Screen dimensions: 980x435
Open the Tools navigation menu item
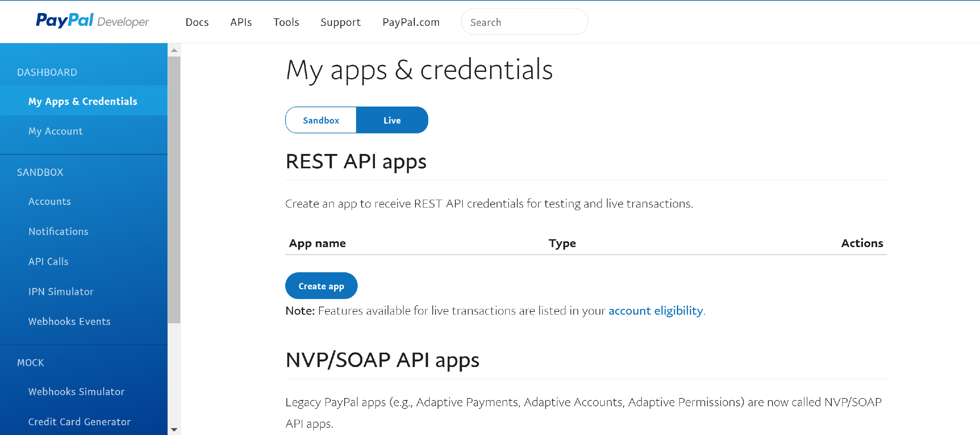pos(286,22)
